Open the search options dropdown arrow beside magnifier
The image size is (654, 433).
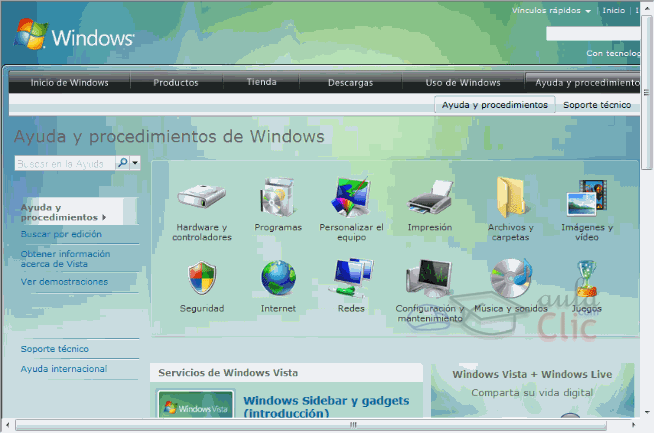click(135, 163)
